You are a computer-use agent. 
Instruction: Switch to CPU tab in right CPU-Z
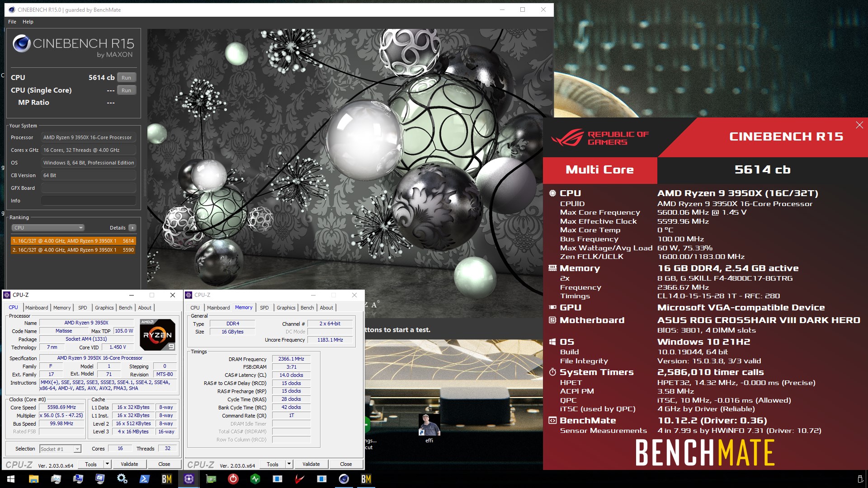point(195,308)
